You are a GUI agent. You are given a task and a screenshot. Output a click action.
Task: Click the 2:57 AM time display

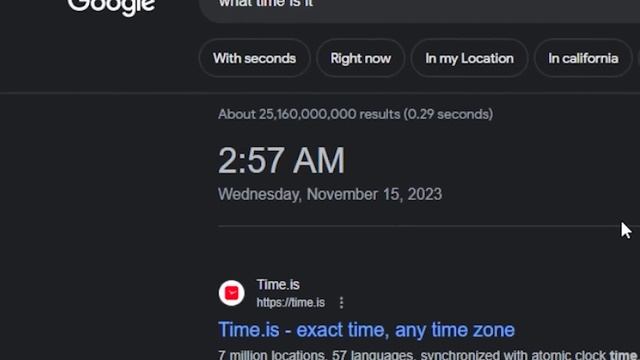click(x=281, y=161)
